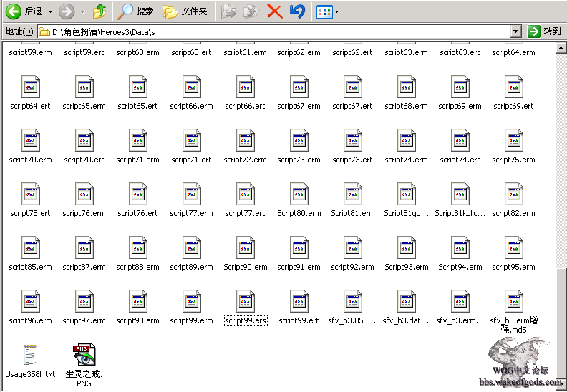Select the script68.erm file icon
The height and width of the screenshot is (392, 567).
[406, 87]
